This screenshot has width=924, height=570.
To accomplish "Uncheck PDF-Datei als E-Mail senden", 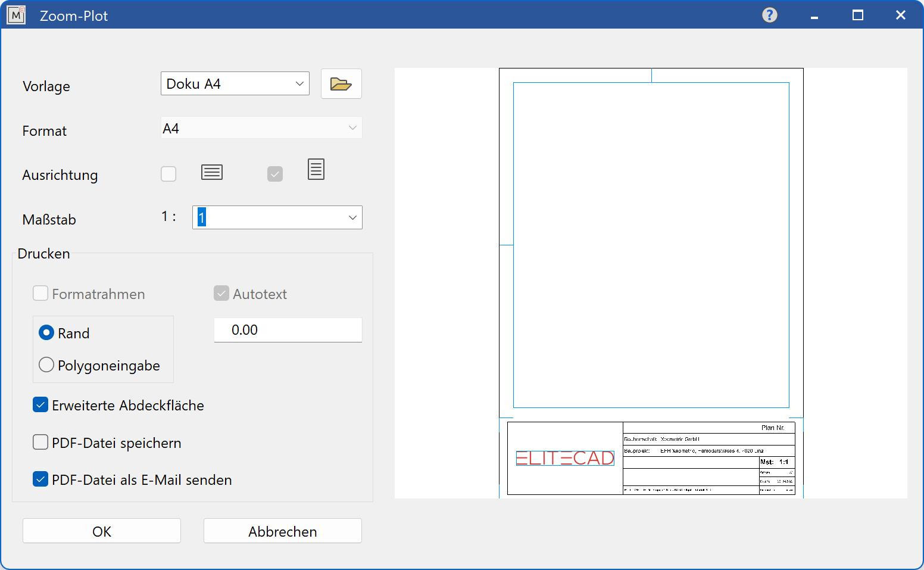I will point(40,479).
